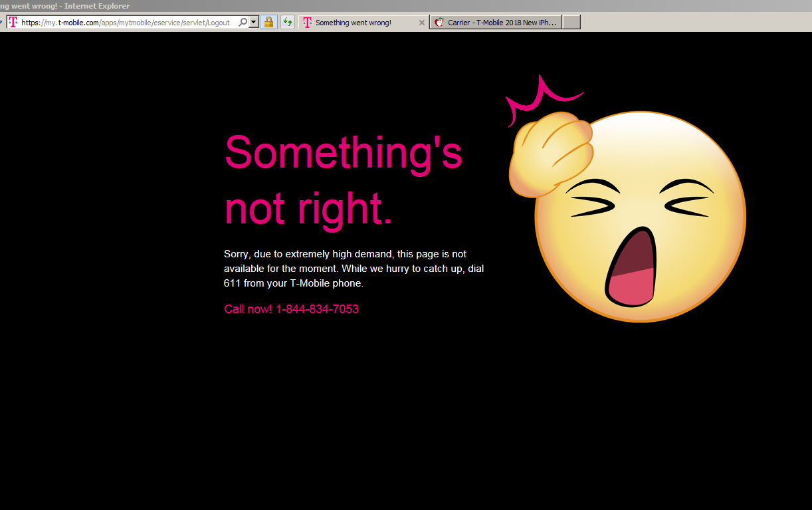Click the T-Mobile site icon in address bar
The image size is (812, 510).
point(13,22)
